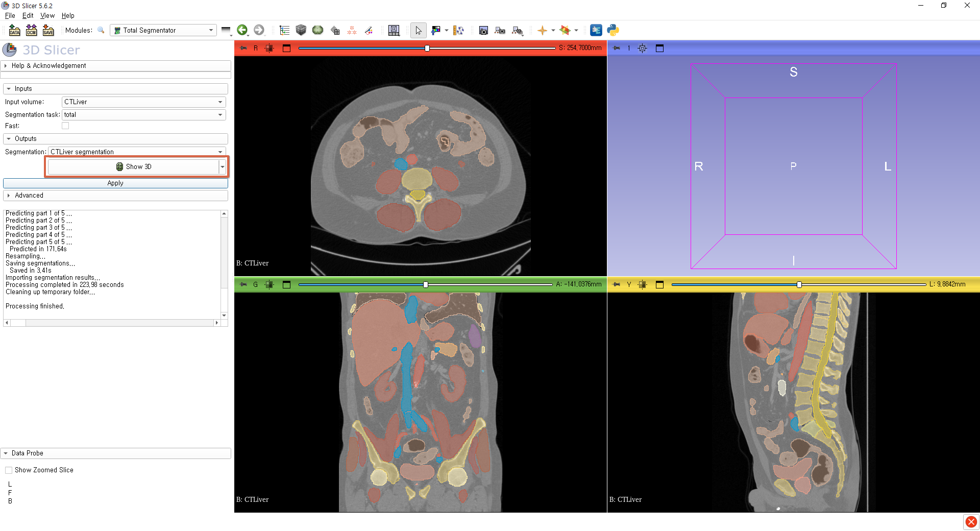Toggle crosshair with the orange crosshair icon
Screen dimensions: 980x531
(542, 31)
